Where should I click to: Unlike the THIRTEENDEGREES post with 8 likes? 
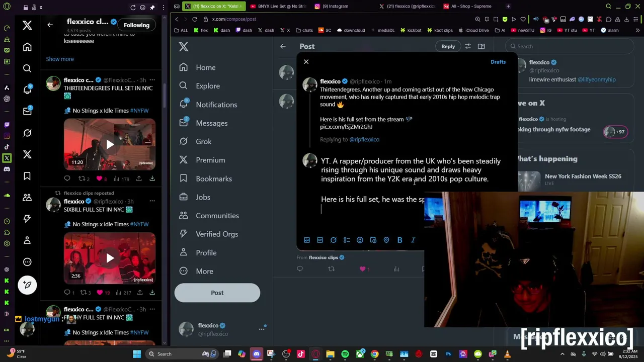100,178
